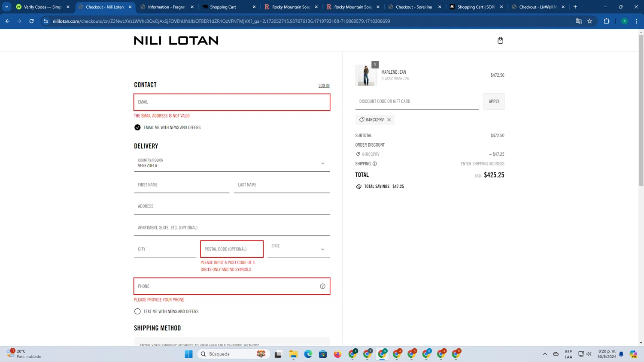Screen dimensions: 644x362
Task: Click the Apartment, Suite field
Action: 232,228
